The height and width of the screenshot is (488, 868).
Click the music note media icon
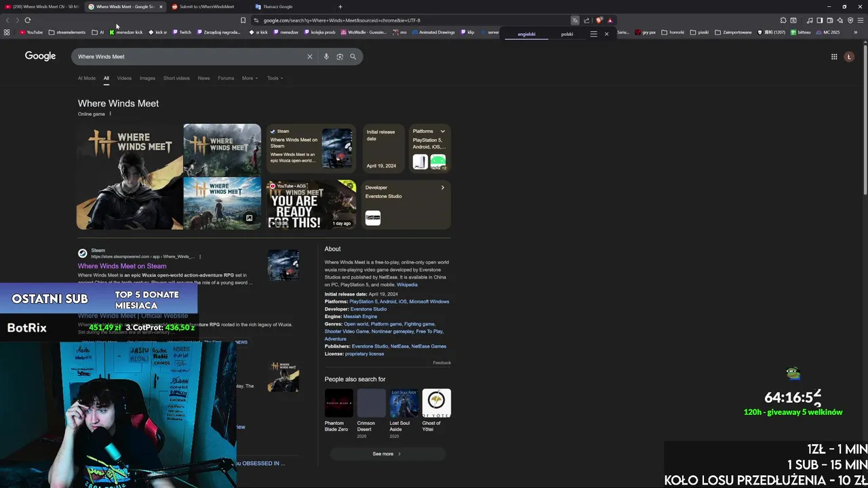(x=809, y=20)
